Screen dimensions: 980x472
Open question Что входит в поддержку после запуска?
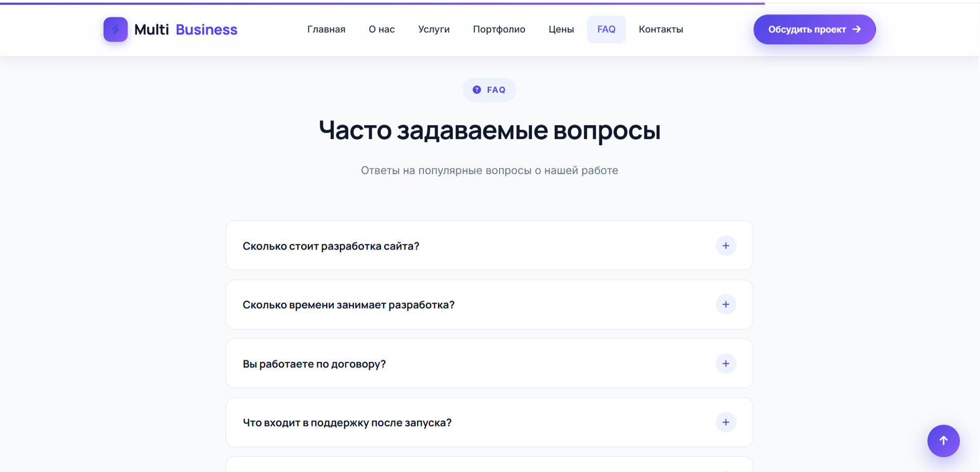[489, 423]
